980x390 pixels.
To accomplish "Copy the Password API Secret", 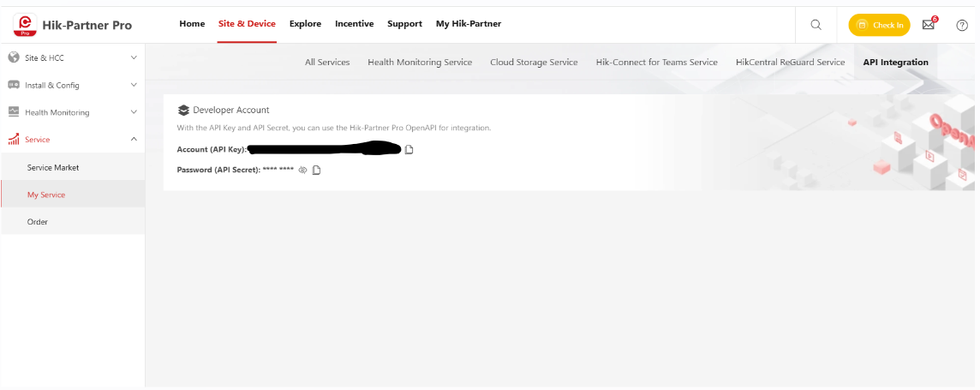I will [317, 170].
